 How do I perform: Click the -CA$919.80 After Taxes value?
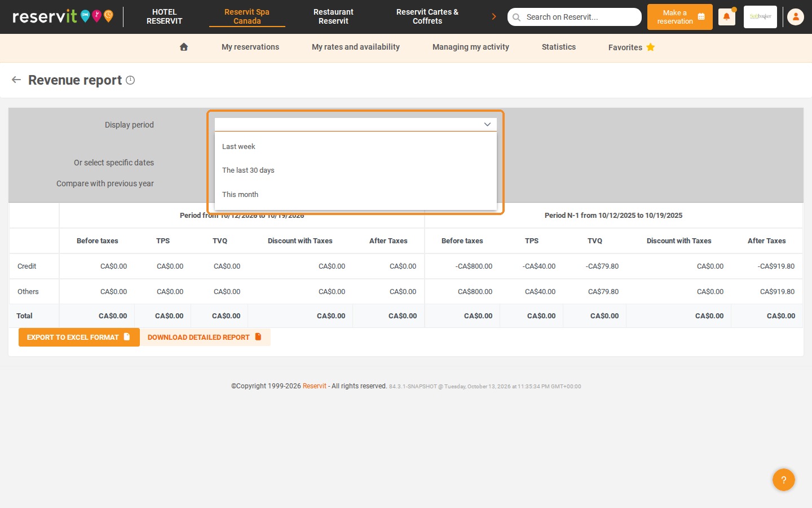pos(776,266)
